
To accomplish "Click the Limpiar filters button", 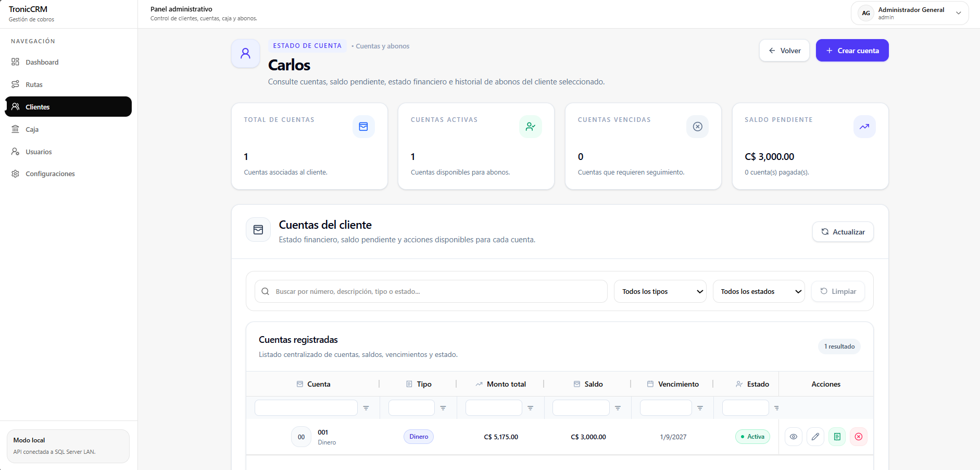I will pyautogui.click(x=838, y=291).
